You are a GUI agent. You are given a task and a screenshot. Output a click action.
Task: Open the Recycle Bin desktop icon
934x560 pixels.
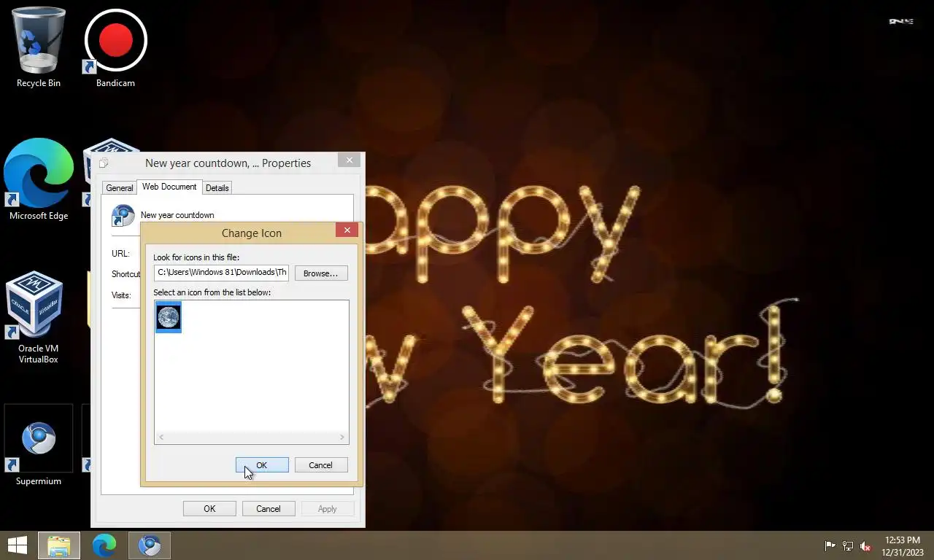[x=38, y=47]
